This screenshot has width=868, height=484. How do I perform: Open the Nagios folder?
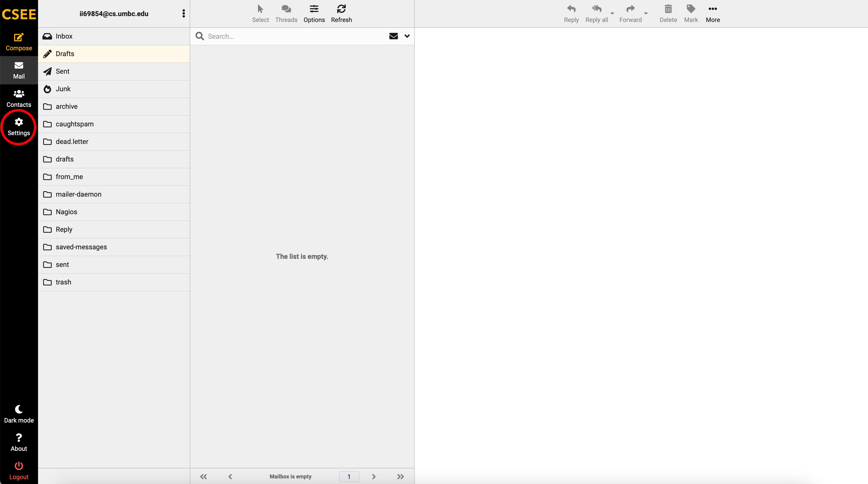pyautogui.click(x=114, y=212)
